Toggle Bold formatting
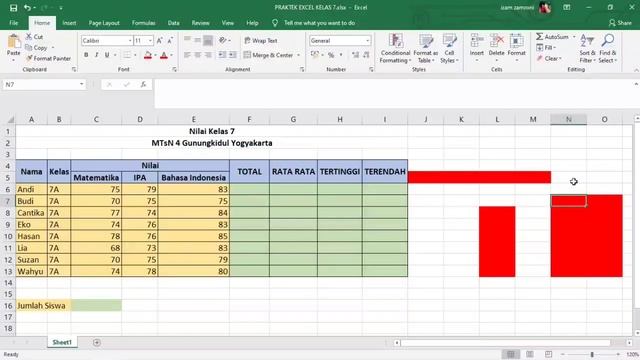This screenshot has height=360, width=640. 86,55
